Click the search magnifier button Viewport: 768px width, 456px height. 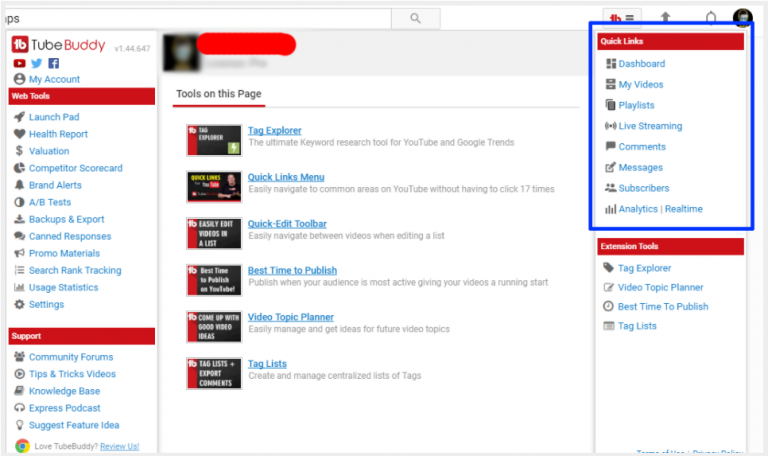415,19
